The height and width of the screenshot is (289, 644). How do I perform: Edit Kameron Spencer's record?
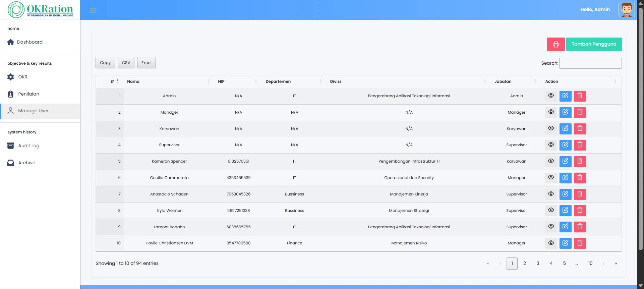(565, 161)
